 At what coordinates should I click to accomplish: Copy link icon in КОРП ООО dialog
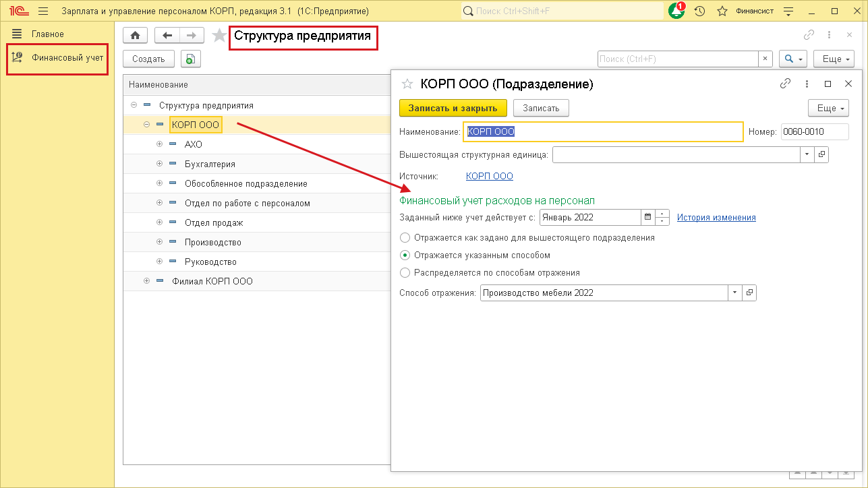(785, 84)
